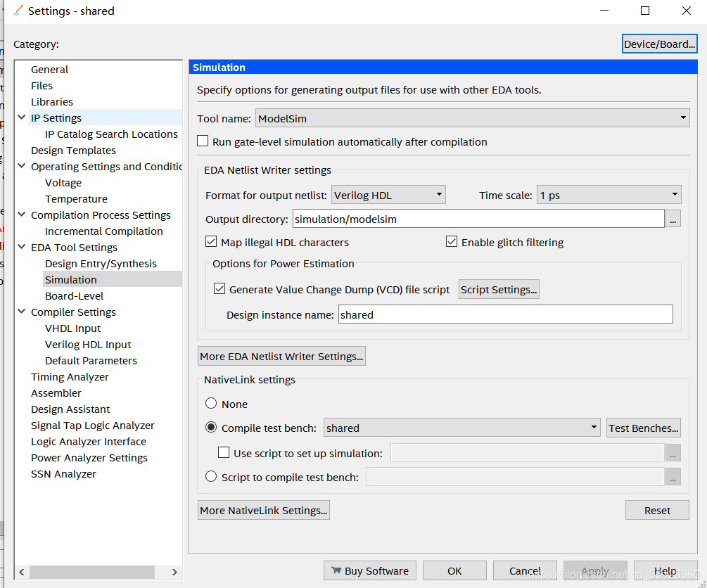Open the Compile test bench shared dropdown
The height and width of the screenshot is (588, 707).
tap(461, 428)
